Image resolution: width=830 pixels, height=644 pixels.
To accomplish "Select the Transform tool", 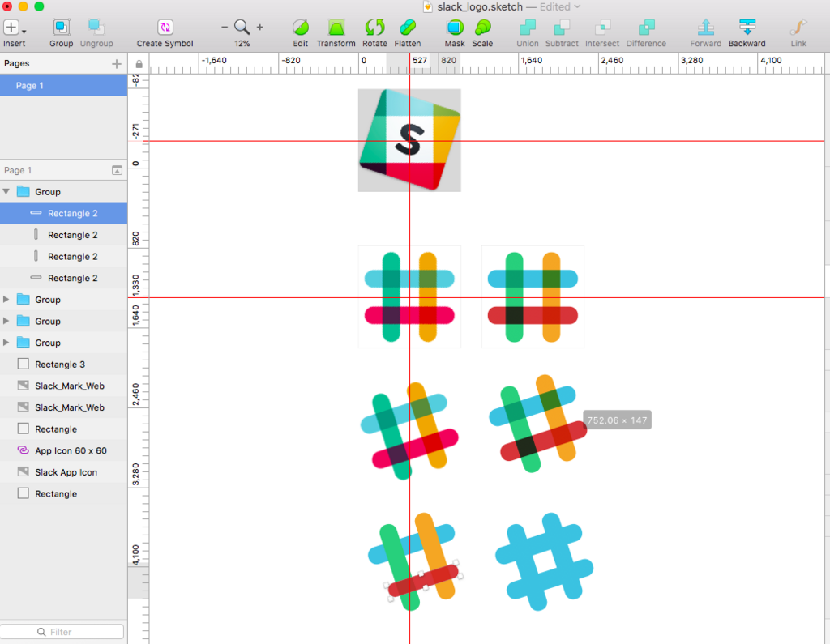I will (x=336, y=28).
